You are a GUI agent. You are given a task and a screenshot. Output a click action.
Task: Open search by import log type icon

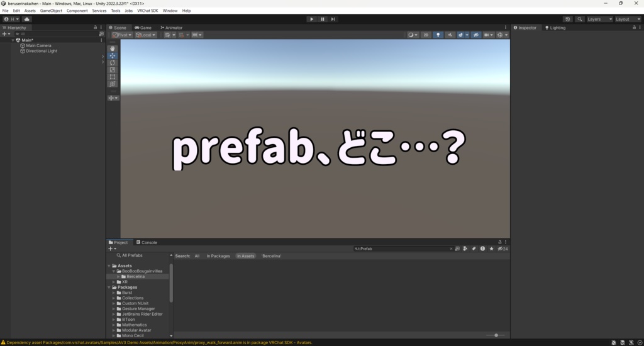[x=482, y=248]
